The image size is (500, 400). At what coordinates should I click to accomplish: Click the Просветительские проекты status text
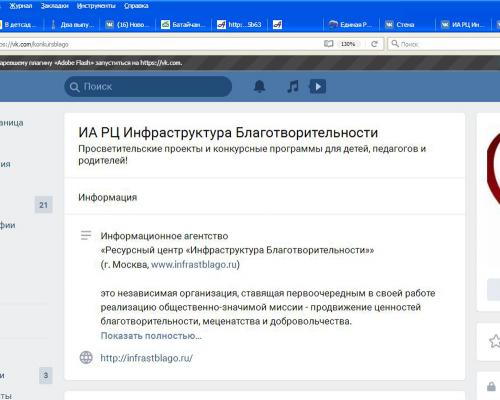pos(252,154)
